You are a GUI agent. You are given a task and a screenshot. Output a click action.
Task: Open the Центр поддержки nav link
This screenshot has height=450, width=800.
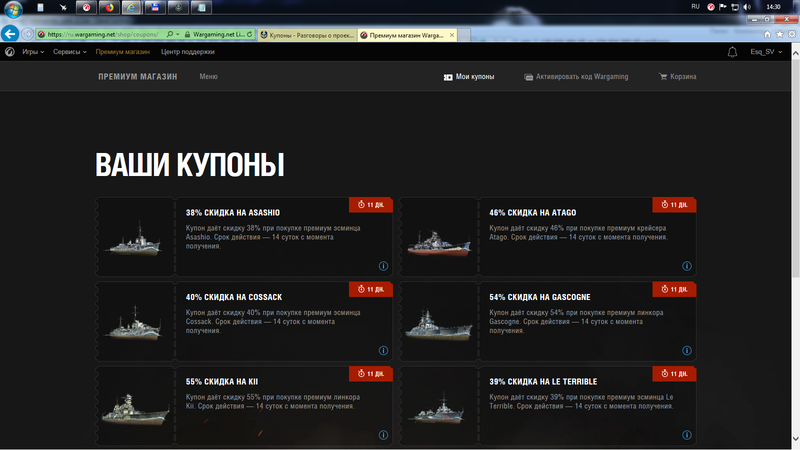point(188,52)
